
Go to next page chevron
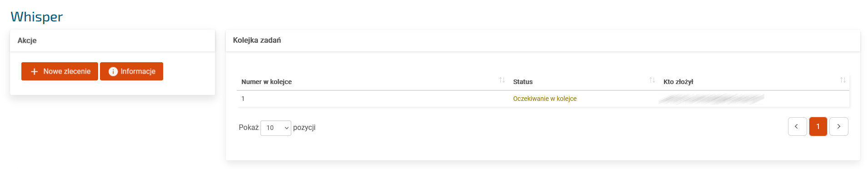click(x=838, y=127)
